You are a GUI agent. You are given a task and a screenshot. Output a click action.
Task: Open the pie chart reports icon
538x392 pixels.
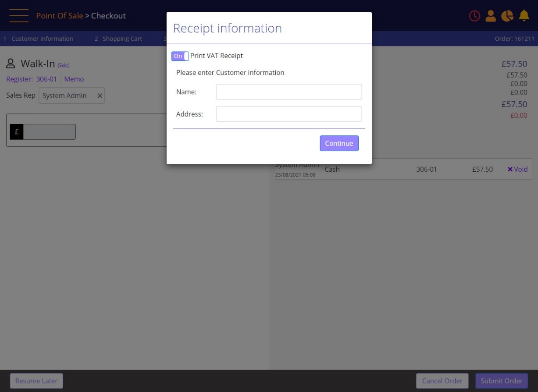pyautogui.click(x=507, y=16)
